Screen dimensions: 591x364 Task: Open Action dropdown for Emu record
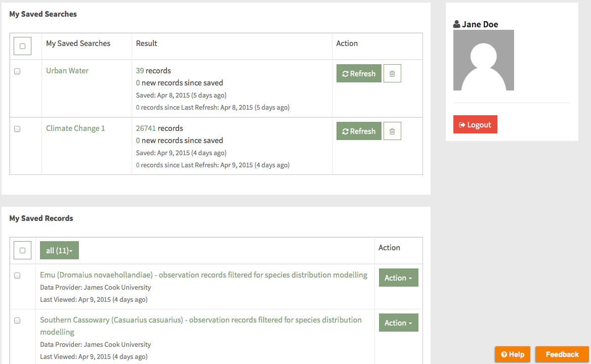(398, 278)
